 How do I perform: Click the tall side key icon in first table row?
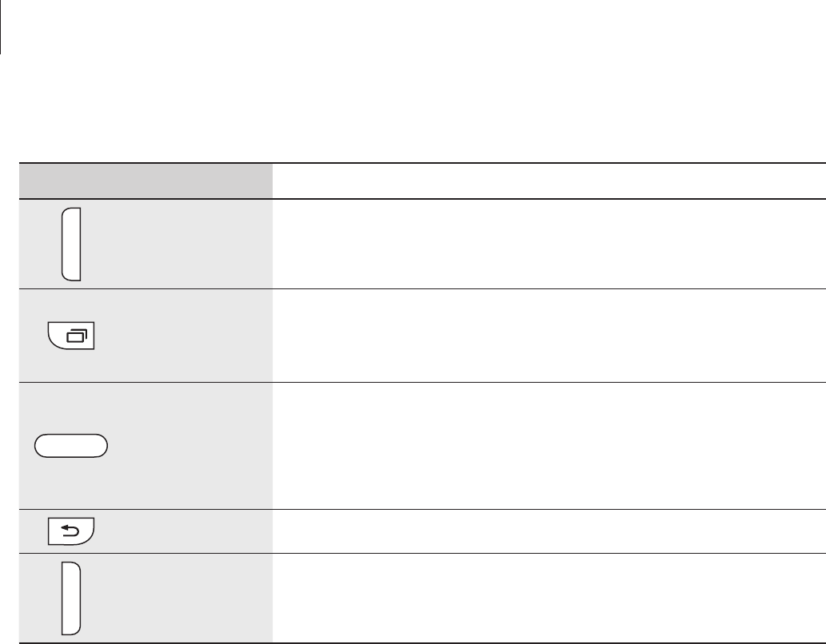pyautogui.click(x=71, y=244)
